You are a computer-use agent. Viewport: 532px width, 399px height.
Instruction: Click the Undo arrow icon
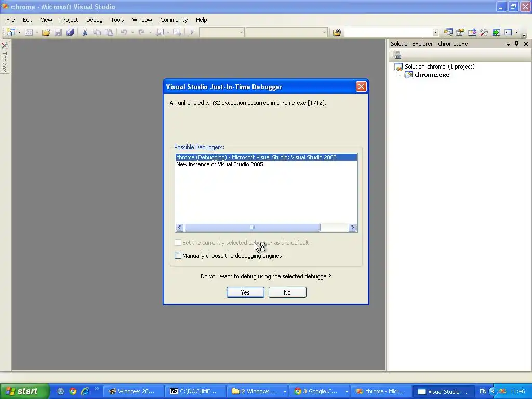point(124,32)
